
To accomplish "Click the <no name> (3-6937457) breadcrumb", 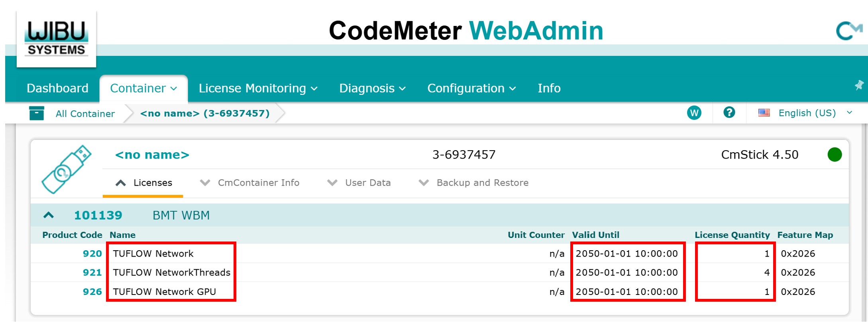I will 205,114.
